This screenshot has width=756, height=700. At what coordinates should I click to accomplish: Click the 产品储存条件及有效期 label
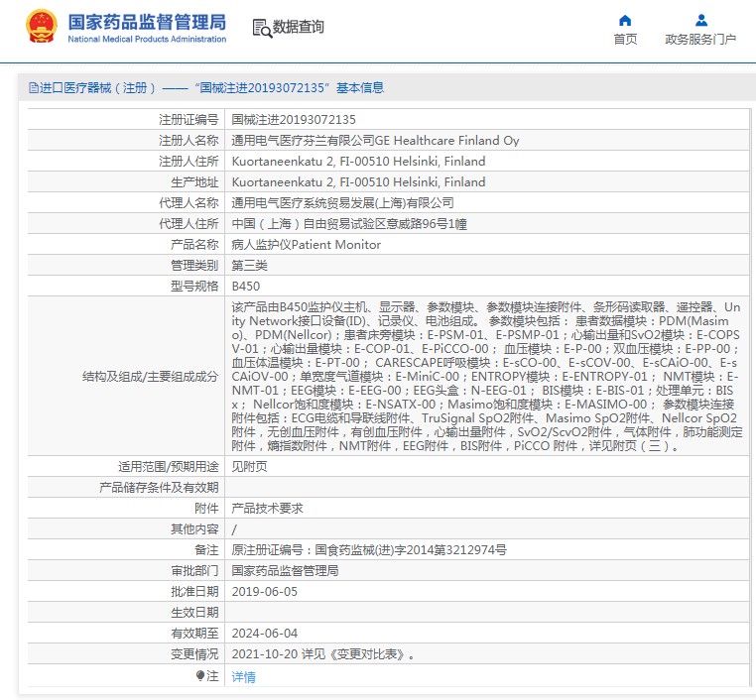(159, 488)
